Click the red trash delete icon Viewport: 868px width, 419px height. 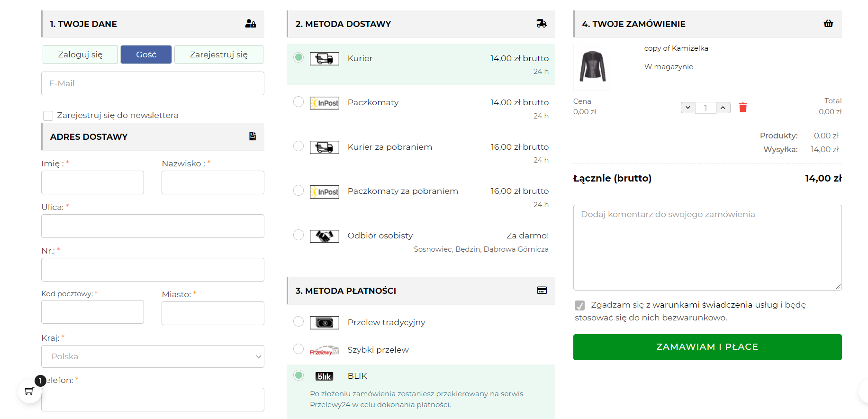743,108
